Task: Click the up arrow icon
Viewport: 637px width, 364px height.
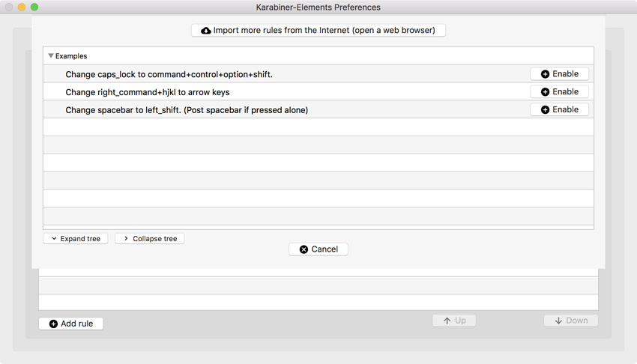Action: tap(447, 321)
